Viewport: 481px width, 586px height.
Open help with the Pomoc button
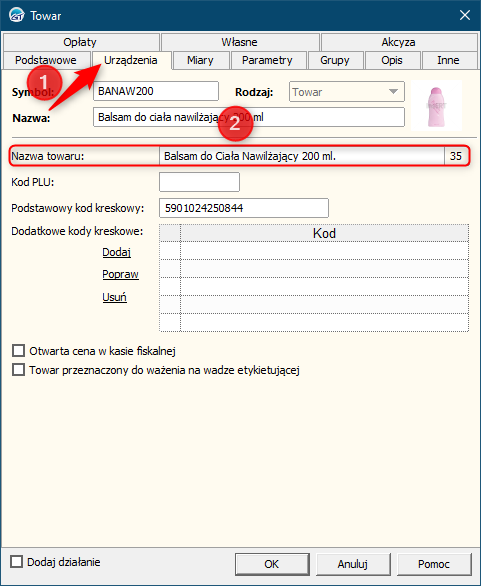434,564
